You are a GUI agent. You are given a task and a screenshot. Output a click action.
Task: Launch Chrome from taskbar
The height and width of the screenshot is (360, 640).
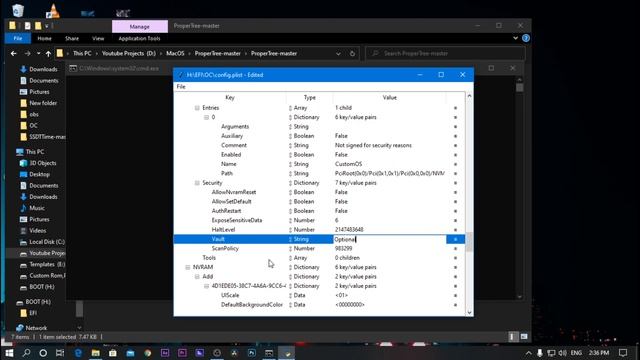pos(147,353)
